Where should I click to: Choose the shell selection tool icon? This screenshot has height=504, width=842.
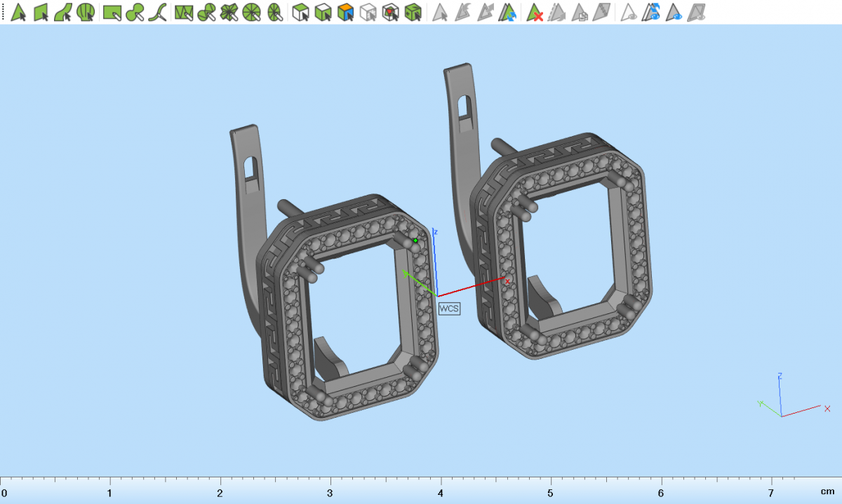coord(86,12)
